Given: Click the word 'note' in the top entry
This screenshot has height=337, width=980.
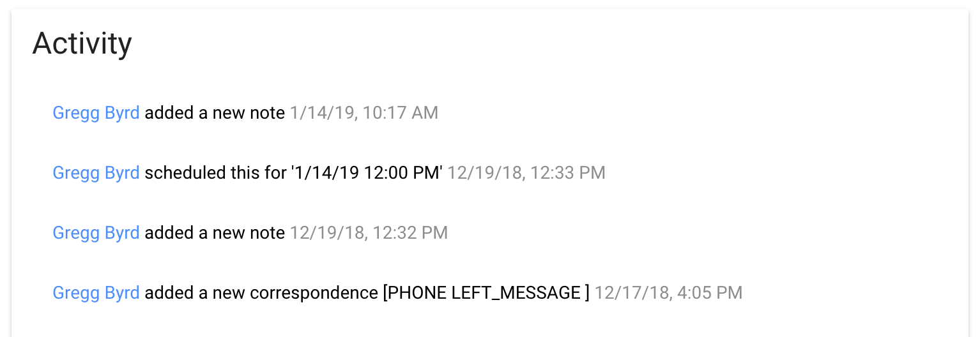Looking at the screenshot, I should click(268, 113).
